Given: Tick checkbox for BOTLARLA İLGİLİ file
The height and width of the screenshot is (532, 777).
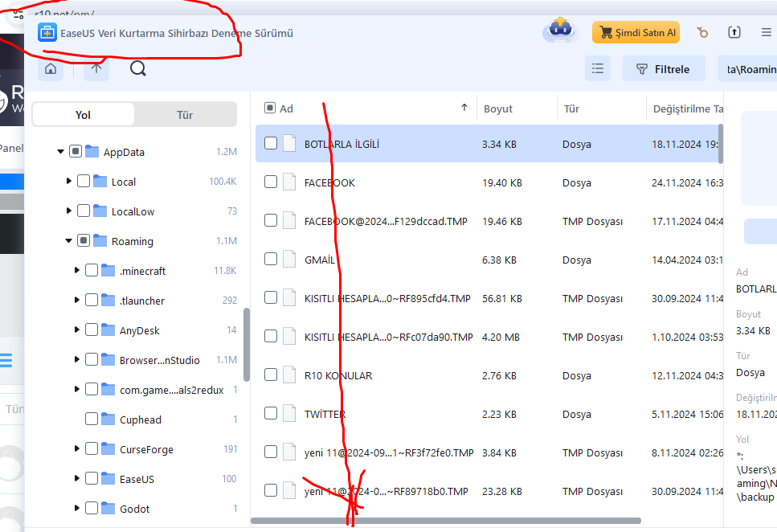Looking at the screenshot, I should [271, 143].
